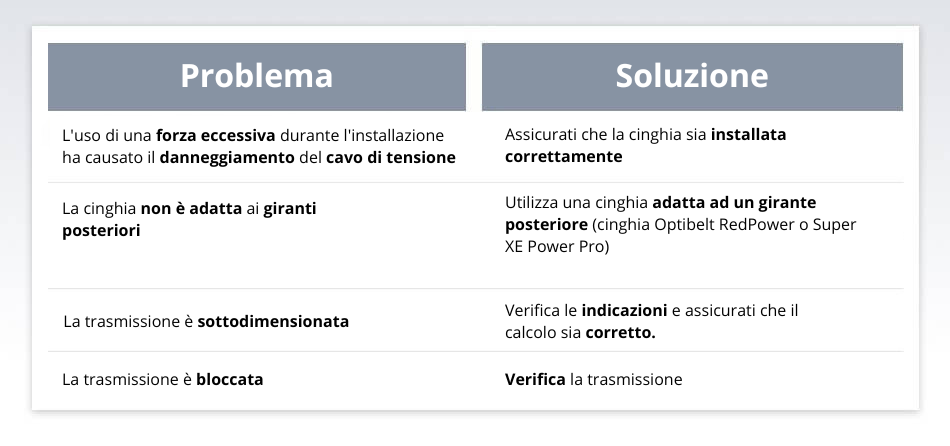Click the bold word "correttamente"
The width and height of the screenshot is (950, 446).
coord(564,157)
